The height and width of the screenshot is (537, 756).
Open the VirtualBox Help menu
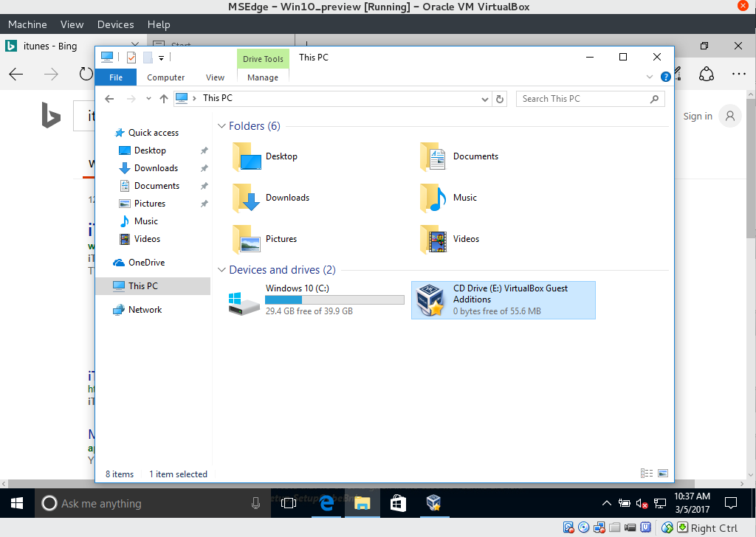point(159,24)
